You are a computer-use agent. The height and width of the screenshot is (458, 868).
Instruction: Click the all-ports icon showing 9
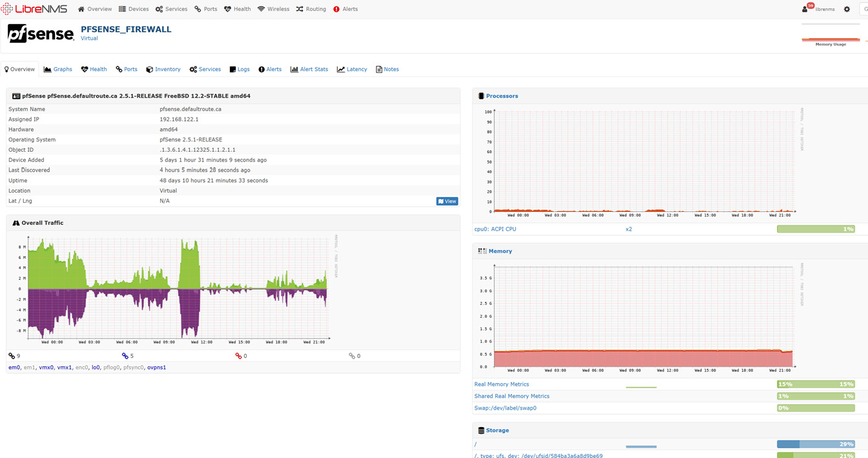tap(12, 356)
